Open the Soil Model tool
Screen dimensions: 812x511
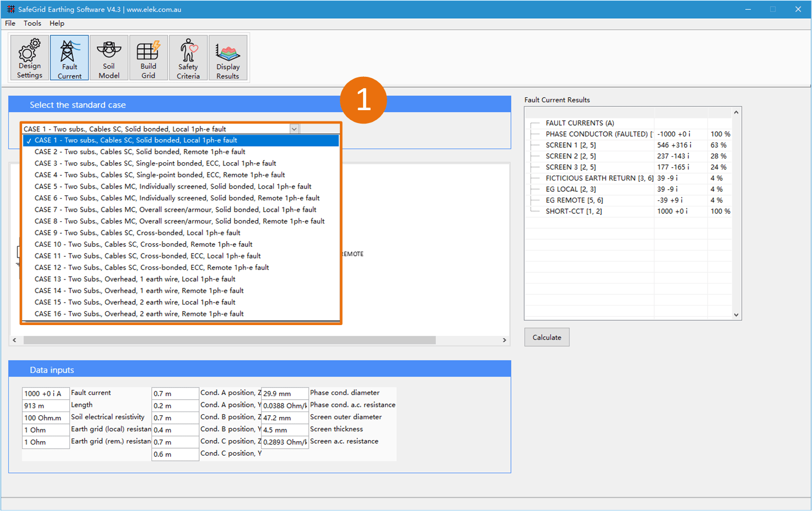(x=108, y=57)
